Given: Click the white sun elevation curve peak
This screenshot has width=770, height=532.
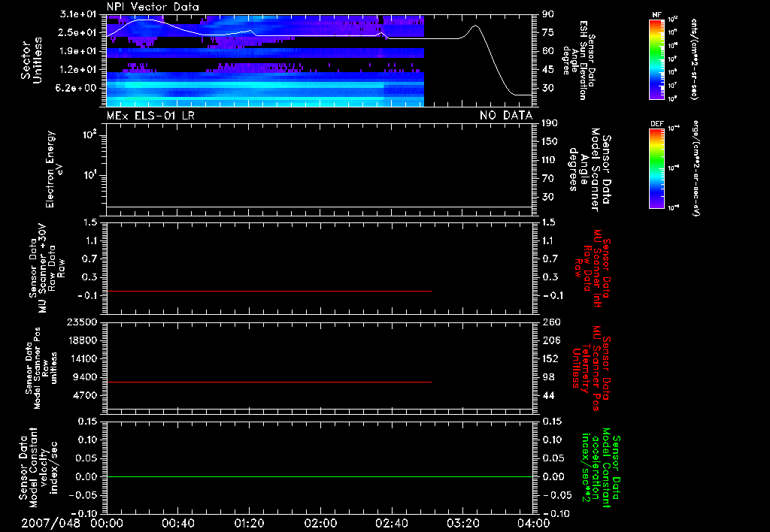Looking at the screenshot, I should tap(475, 26).
